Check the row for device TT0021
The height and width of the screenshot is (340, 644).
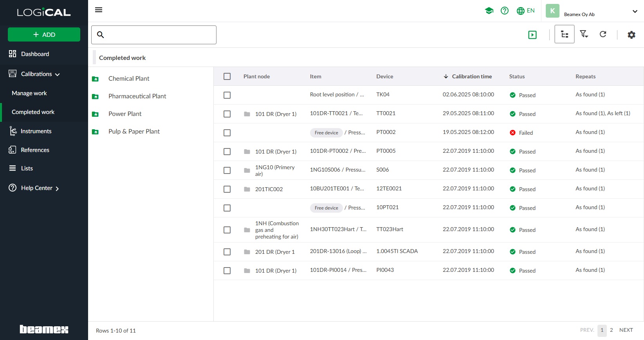coord(227,114)
